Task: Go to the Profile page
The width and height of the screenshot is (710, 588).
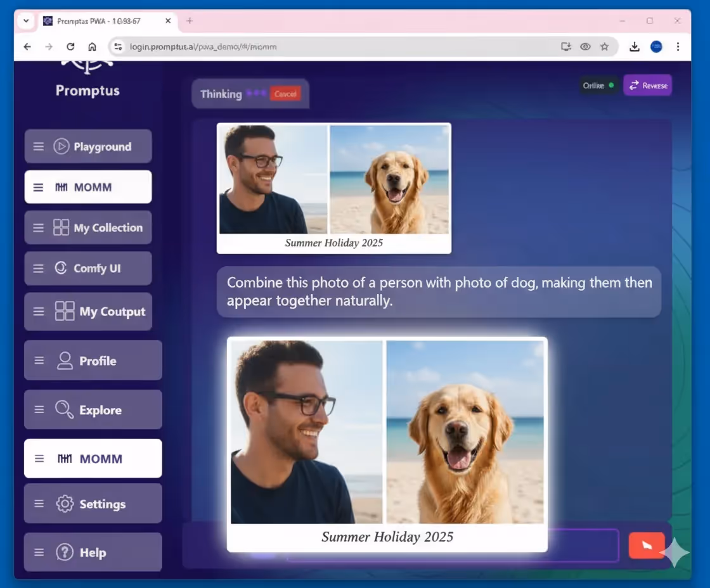Action: [x=93, y=361]
